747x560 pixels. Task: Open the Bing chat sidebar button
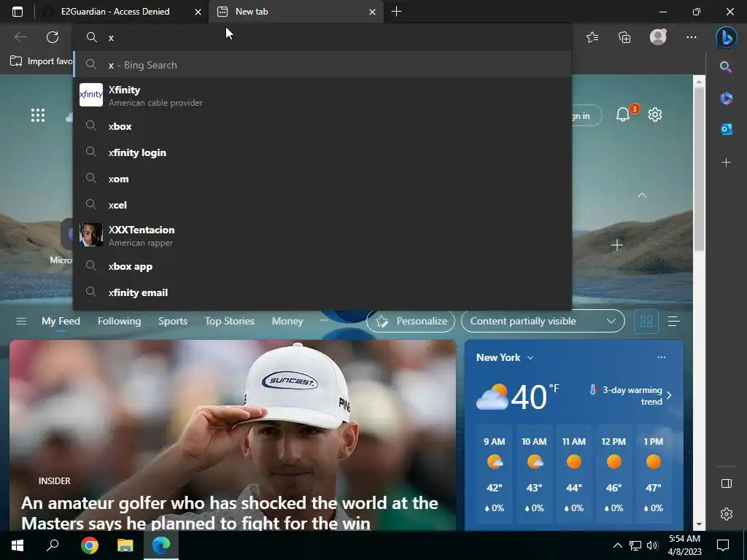pos(726,37)
